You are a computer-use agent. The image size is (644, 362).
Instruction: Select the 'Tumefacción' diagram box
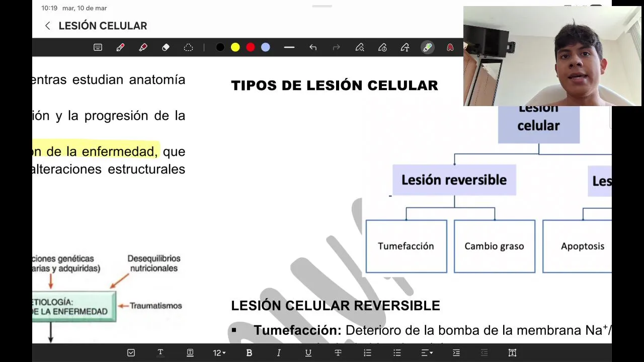coord(406,246)
